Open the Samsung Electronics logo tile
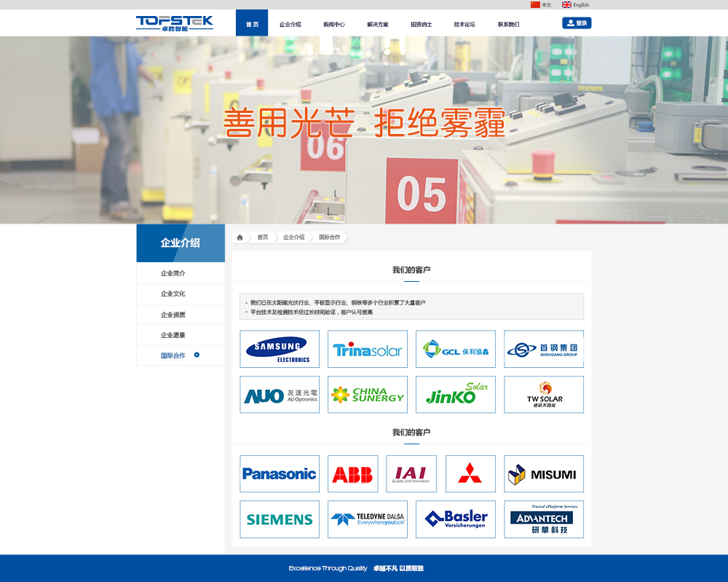 (x=280, y=349)
